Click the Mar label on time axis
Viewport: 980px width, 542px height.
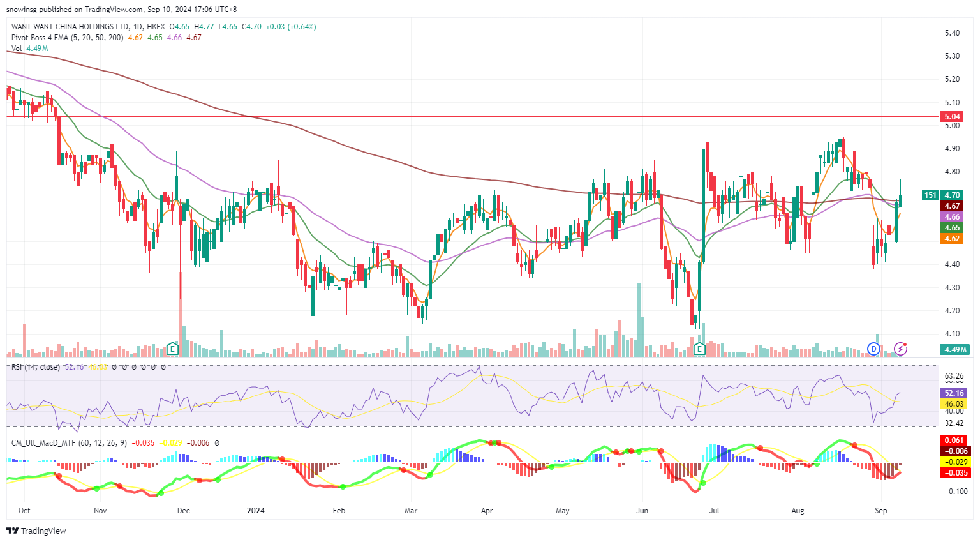[x=411, y=511]
